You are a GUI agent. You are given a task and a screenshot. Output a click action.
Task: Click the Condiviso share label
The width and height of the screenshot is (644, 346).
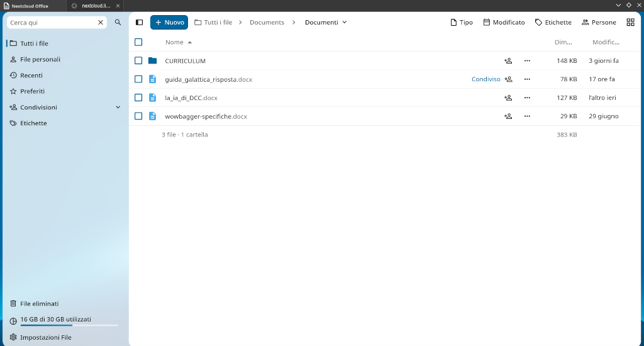tap(486, 79)
